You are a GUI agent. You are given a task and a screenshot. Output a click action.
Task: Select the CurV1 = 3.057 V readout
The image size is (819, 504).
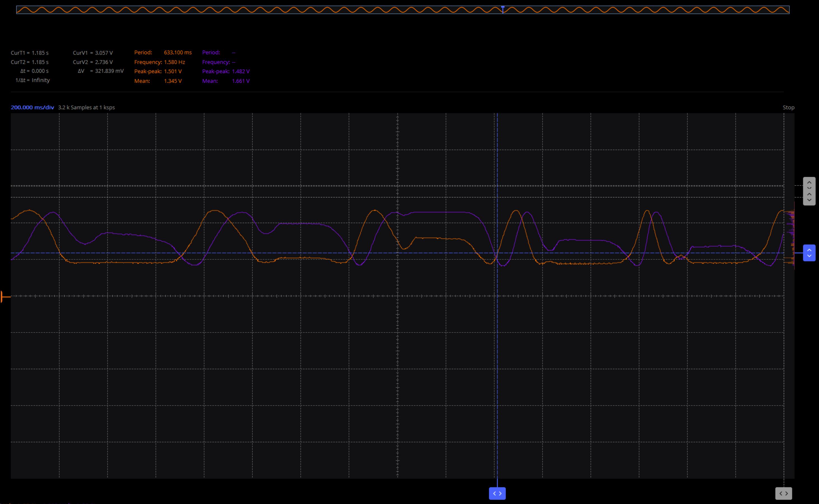[93, 53]
